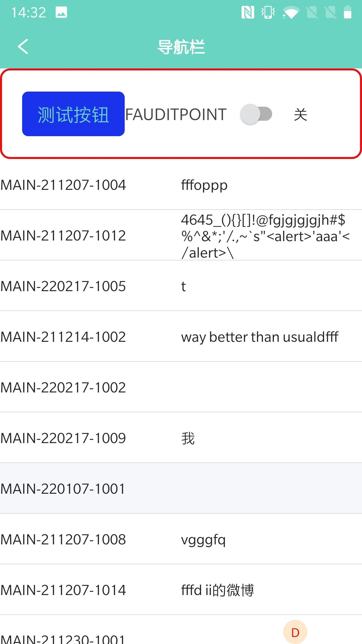The image size is (362, 644).
Task: Select empty row MAIN-220217-1002
Action: (181, 387)
